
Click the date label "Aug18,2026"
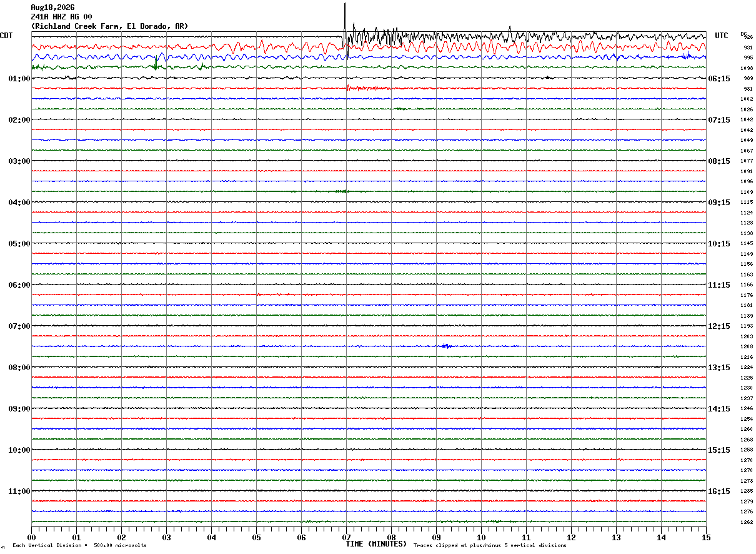(52, 8)
